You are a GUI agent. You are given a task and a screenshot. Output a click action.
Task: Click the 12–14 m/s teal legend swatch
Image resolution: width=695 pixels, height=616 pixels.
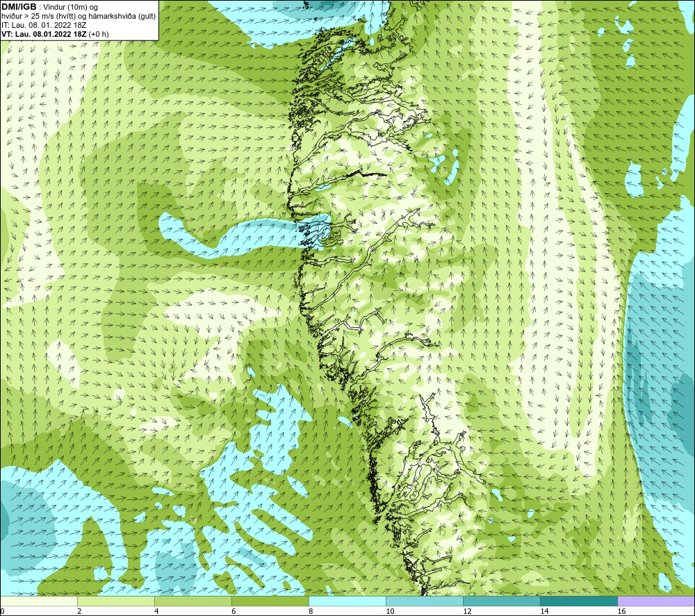click(502, 601)
